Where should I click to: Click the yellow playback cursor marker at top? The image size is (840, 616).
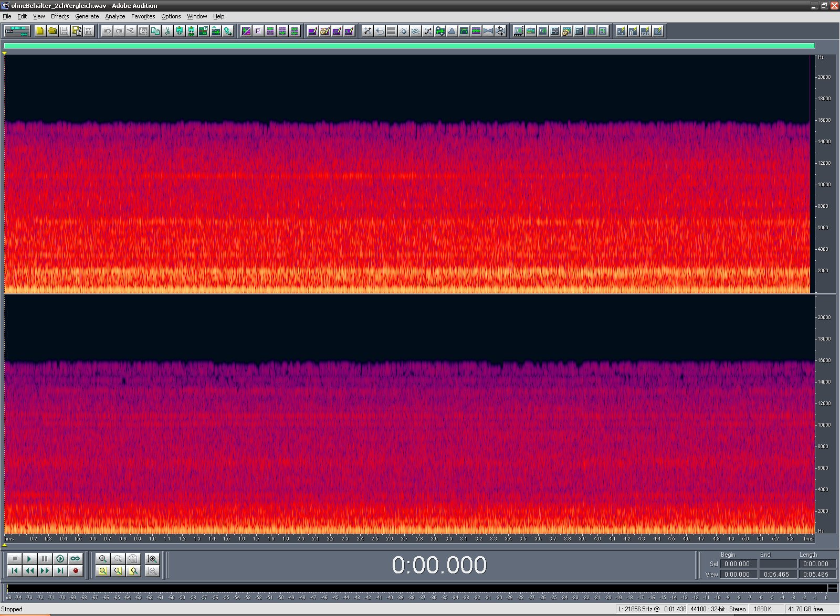click(4, 53)
